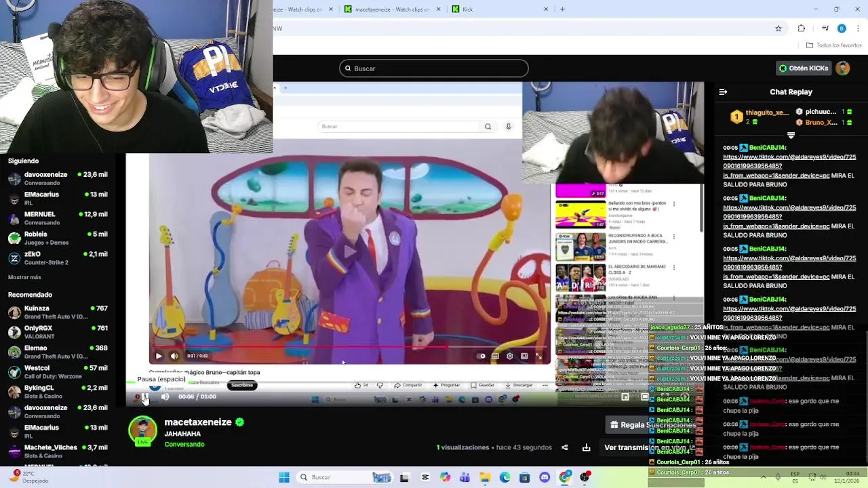Click macetaxeneize LIVE avatar

(x=142, y=432)
